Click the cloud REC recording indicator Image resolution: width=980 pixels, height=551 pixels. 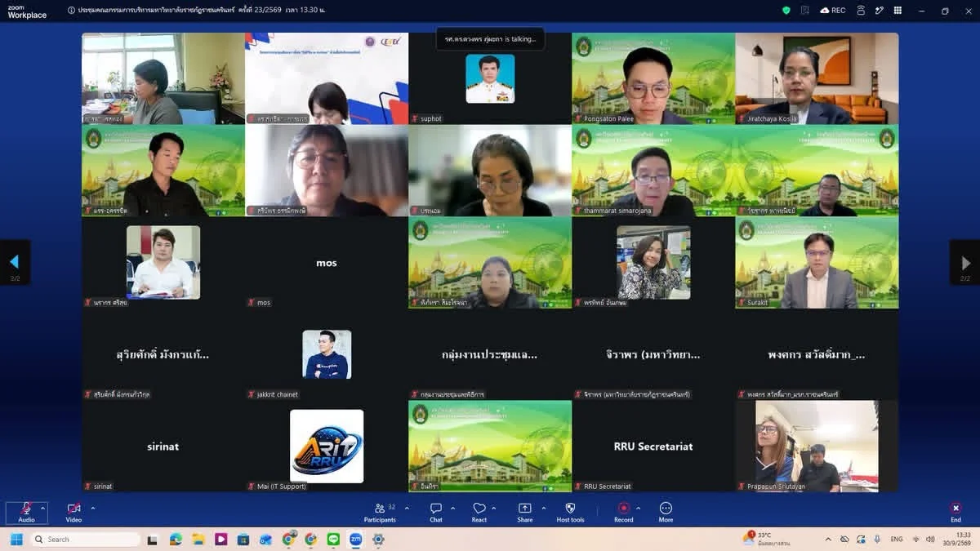tap(833, 11)
